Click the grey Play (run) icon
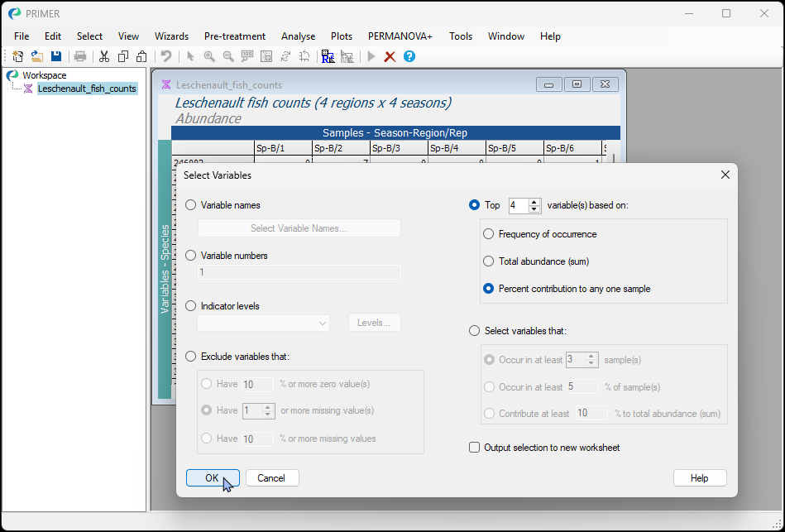785x532 pixels. (x=371, y=56)
